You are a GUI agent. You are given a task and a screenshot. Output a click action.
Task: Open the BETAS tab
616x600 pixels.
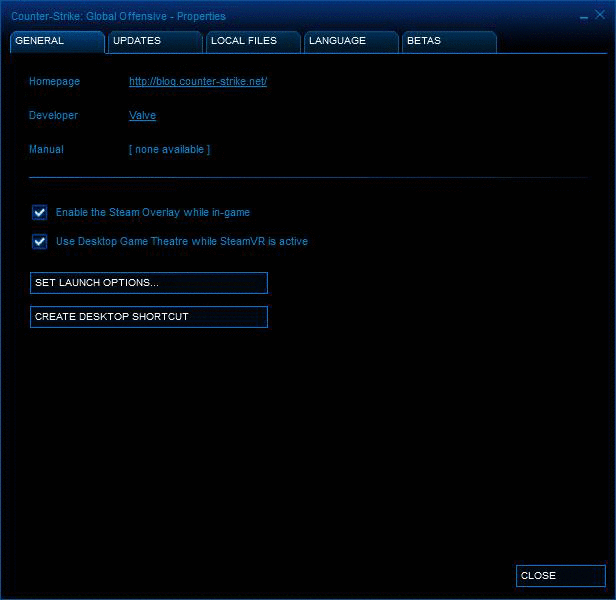pyautogui.click(x=449, y=41)
